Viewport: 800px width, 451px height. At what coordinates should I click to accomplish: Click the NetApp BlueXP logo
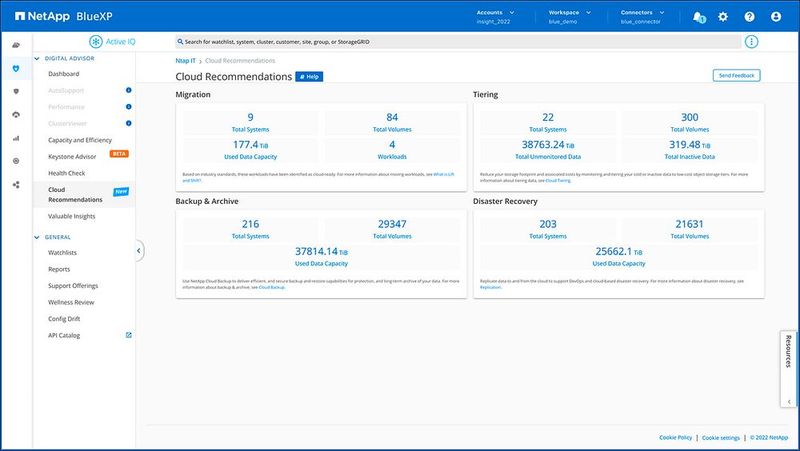pyautogui.click(x=64, y=16)
